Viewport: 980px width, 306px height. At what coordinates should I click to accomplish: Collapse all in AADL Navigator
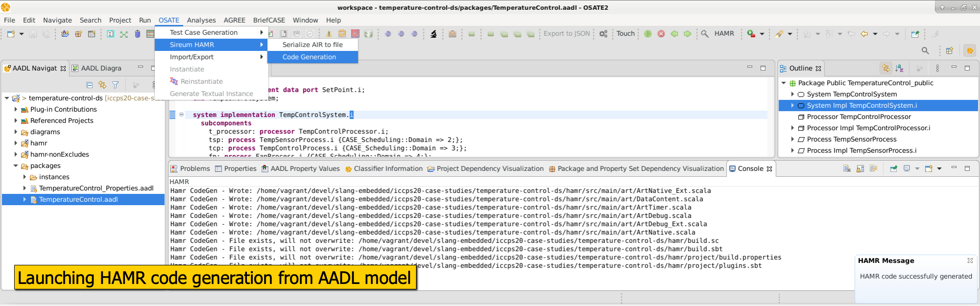pyautogui.click(x=89, y=85)
